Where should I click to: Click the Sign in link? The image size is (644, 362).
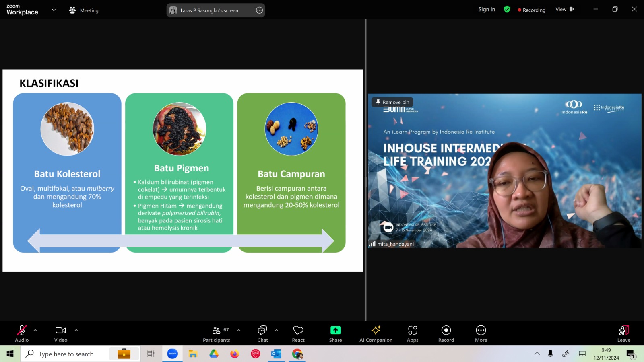point(487,10)
